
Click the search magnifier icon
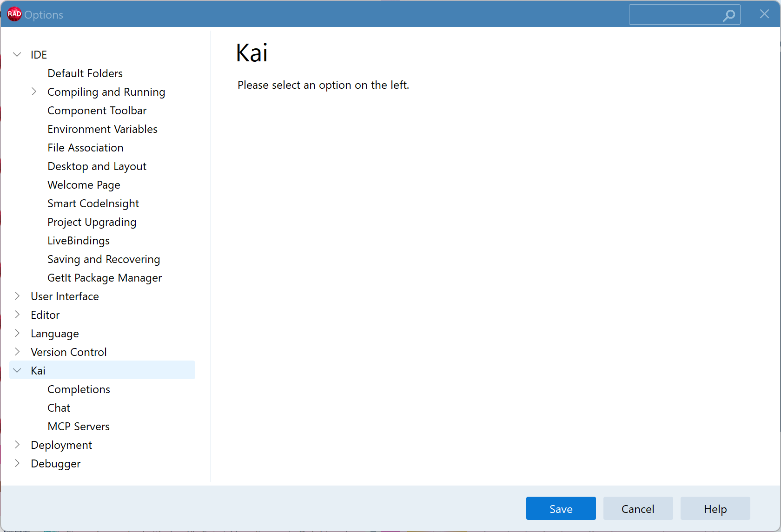(729, 15)
